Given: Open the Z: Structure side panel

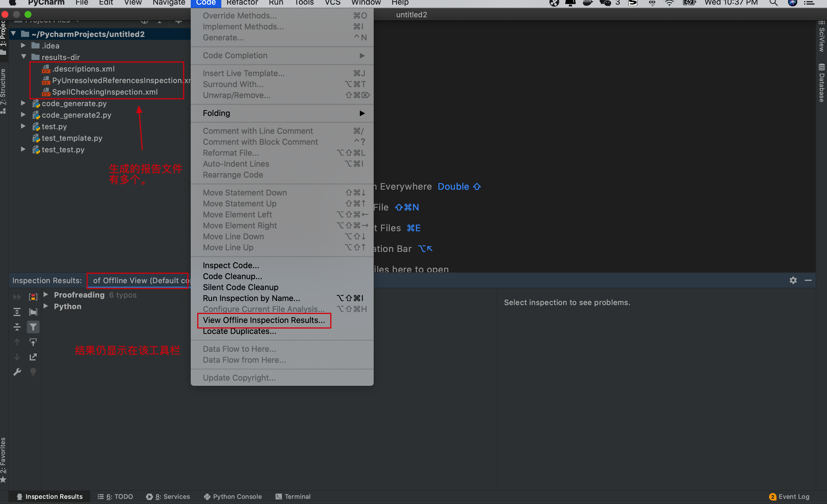Looking at the screenshot, I should pos(3,91).
